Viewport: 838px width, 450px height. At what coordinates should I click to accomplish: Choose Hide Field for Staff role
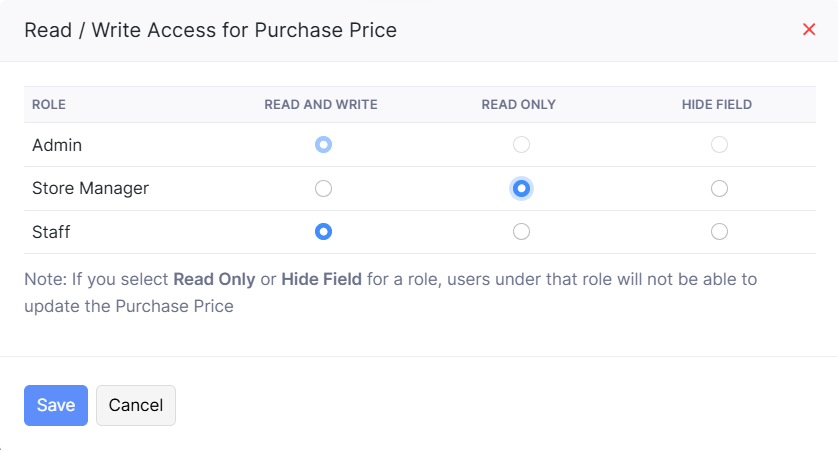pos(719,232)
